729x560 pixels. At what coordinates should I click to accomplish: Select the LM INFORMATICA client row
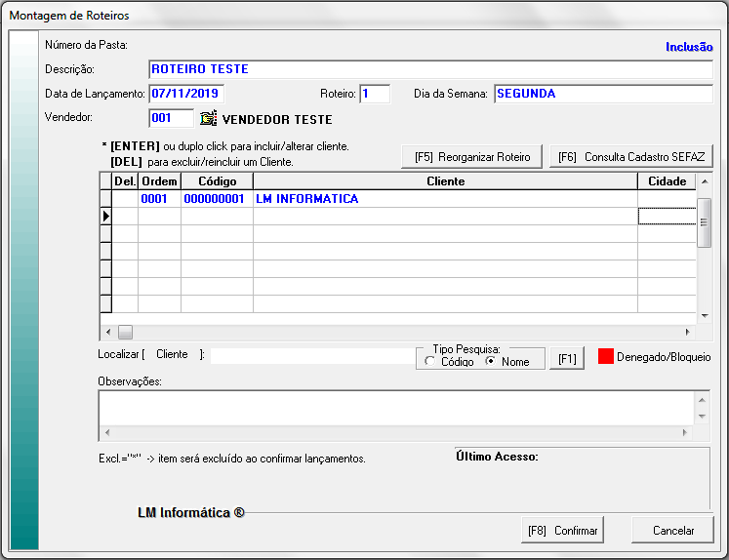click(444, 199)
